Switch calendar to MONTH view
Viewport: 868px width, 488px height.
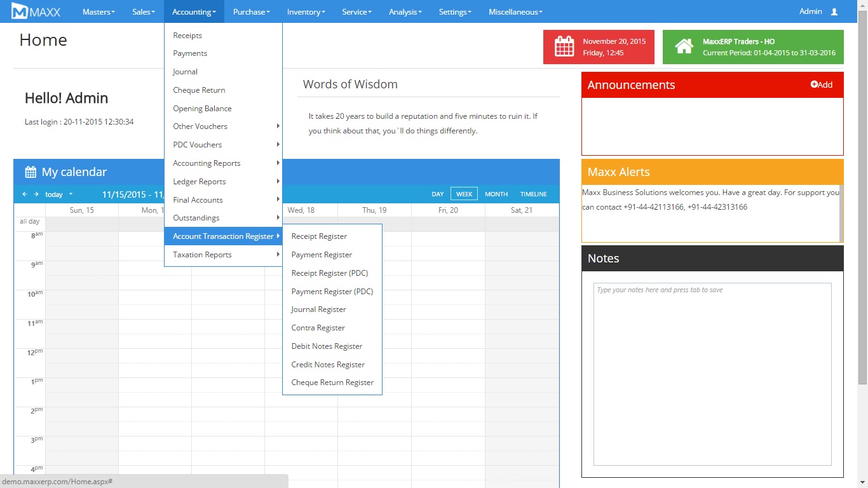[496, 194]
